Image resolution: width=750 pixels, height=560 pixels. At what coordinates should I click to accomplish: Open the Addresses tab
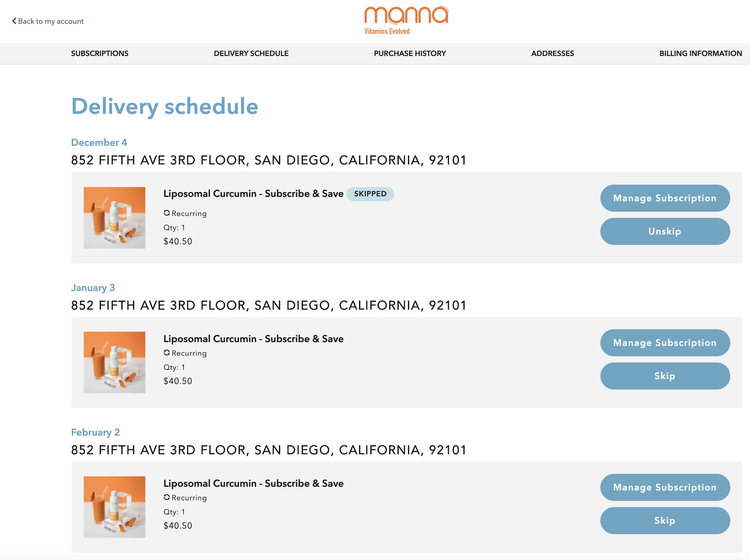(x=553, y=54)
